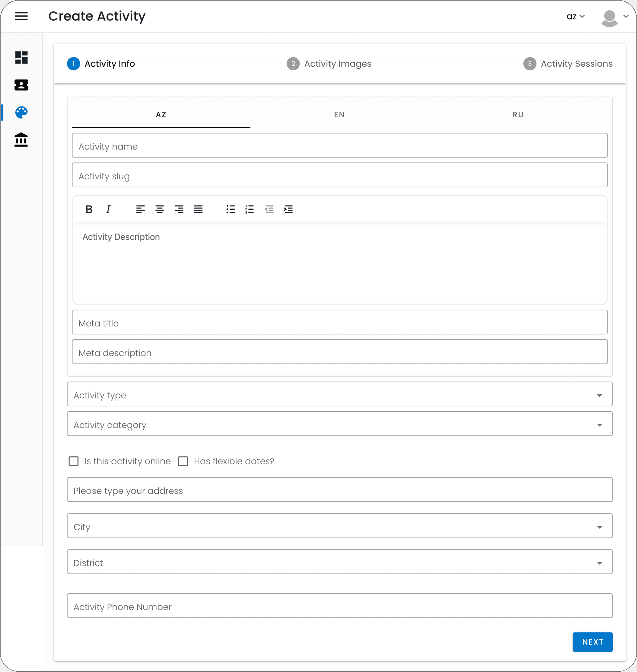Center align the description text

(x=160, y=209)
